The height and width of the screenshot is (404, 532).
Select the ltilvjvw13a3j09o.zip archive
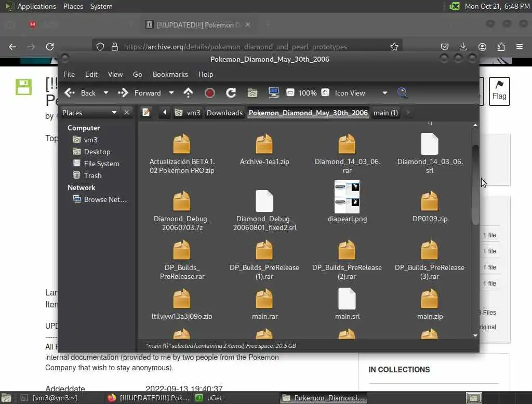[182, 304]
